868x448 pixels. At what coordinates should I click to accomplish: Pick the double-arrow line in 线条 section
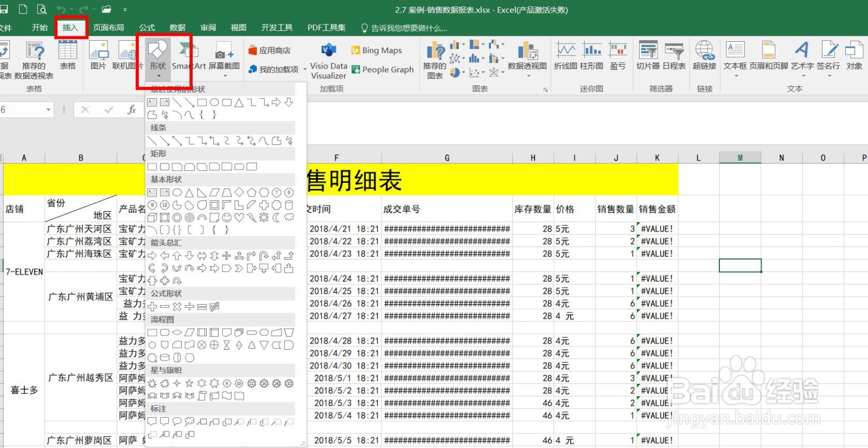click(x=177, y=141)
